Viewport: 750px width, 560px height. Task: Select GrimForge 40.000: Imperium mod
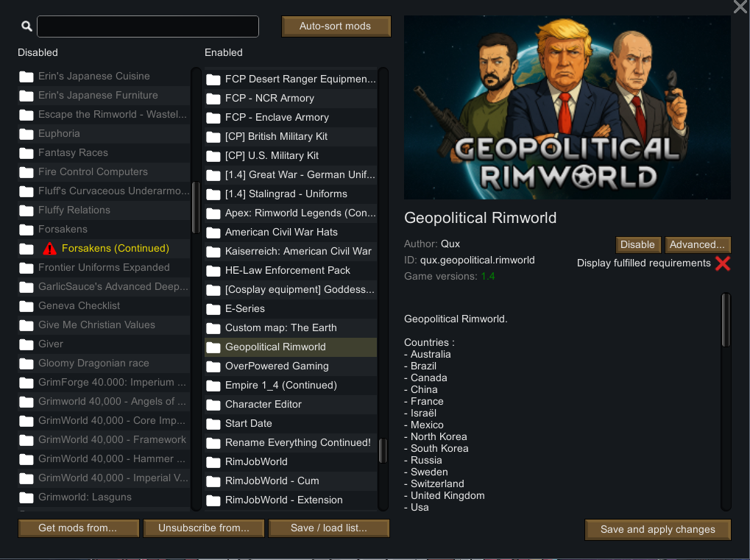(104, 383)
